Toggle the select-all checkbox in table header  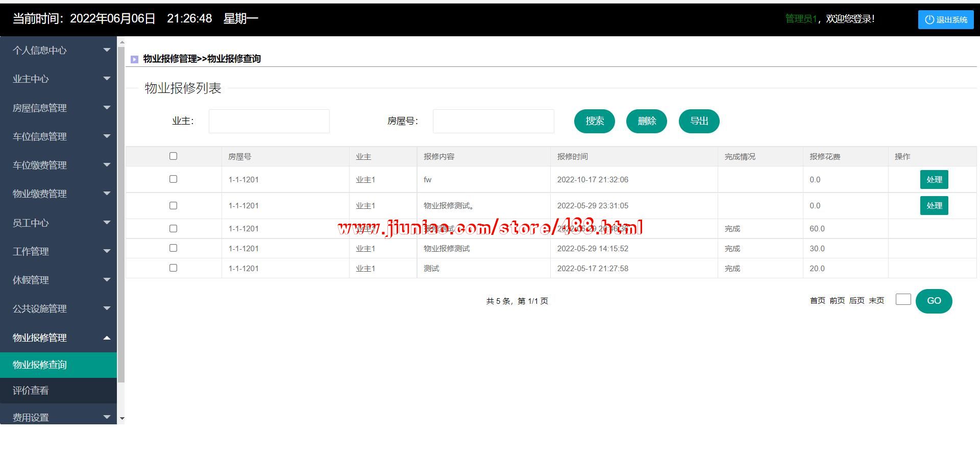pos(173,156)
